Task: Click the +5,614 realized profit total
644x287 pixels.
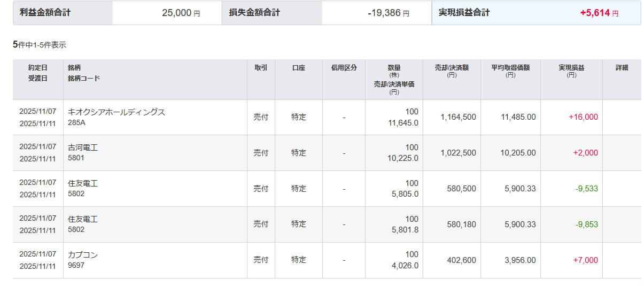Action: pos(595,13)
